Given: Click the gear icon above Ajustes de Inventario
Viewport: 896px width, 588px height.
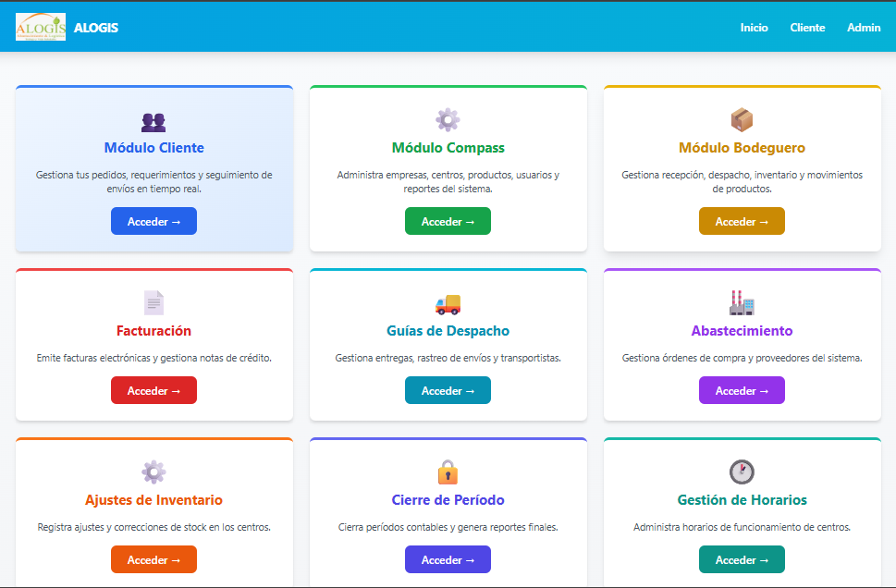Looking at the screenshot, I should click(153, 472).
